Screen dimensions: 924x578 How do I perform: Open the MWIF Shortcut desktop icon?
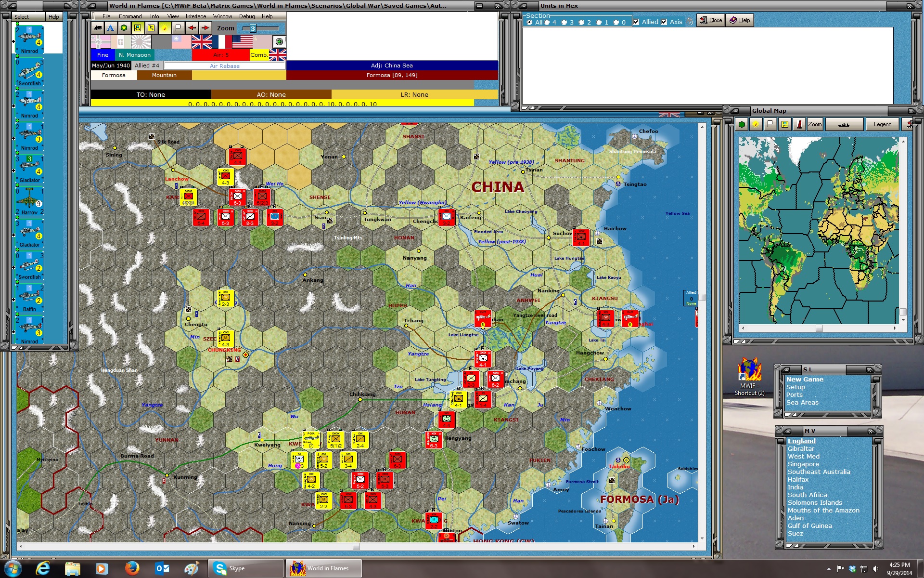click(749, 376)
